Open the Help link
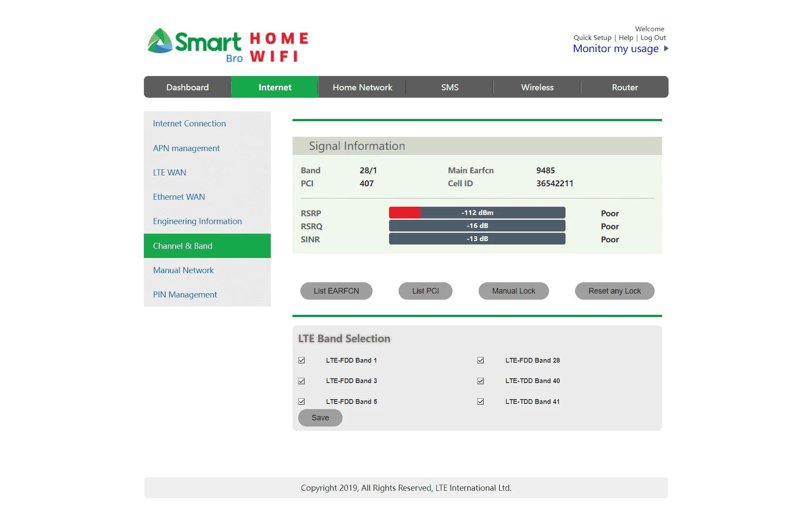Screen dimensions: 812x509 click(x=626, y=38)
